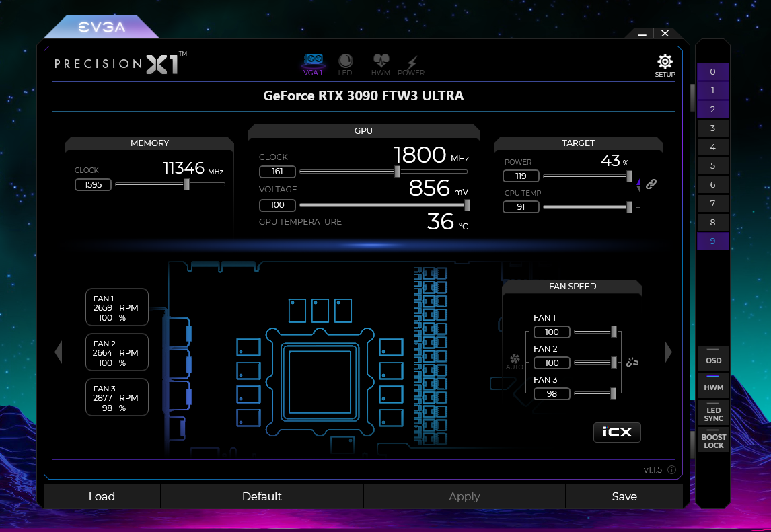Screen dimensions: 771x532
Task: Select profile slot 1
Action: tap(712, 91)
